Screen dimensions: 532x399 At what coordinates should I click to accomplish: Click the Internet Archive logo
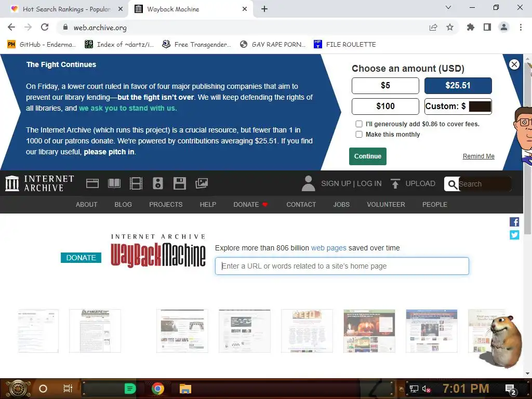[39, 183]
